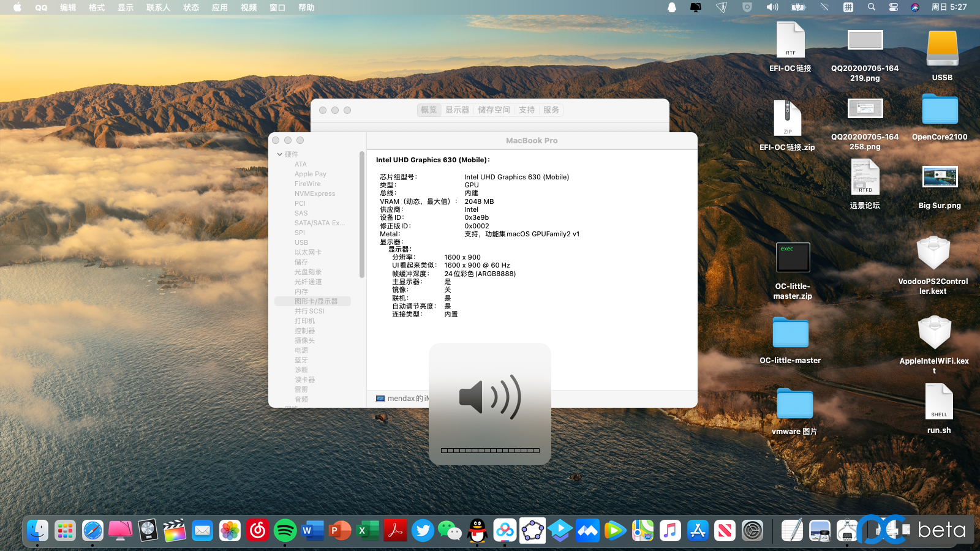Click the Siri icon in menu bar
The height and width of the screenshot is (551, 980).
pyautogui.click(x=915, y=7)
